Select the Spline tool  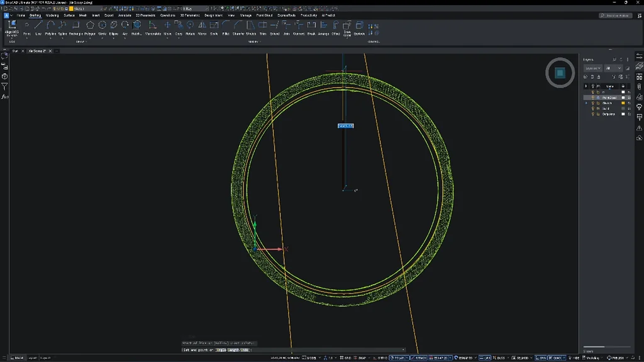[x=62, y=28]
